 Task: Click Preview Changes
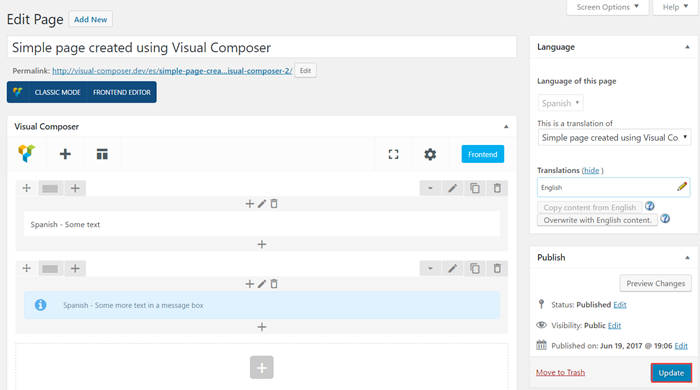(x=655, y=283)
